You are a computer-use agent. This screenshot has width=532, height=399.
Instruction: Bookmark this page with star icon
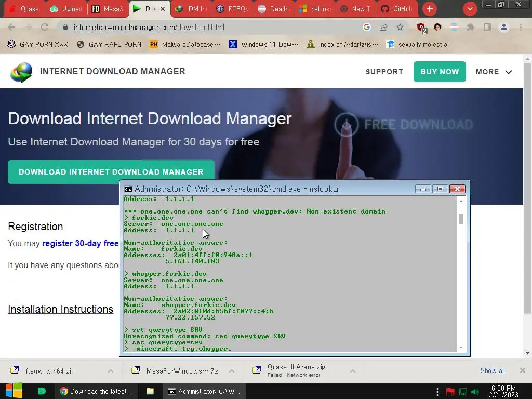click(x=400, y=28)
